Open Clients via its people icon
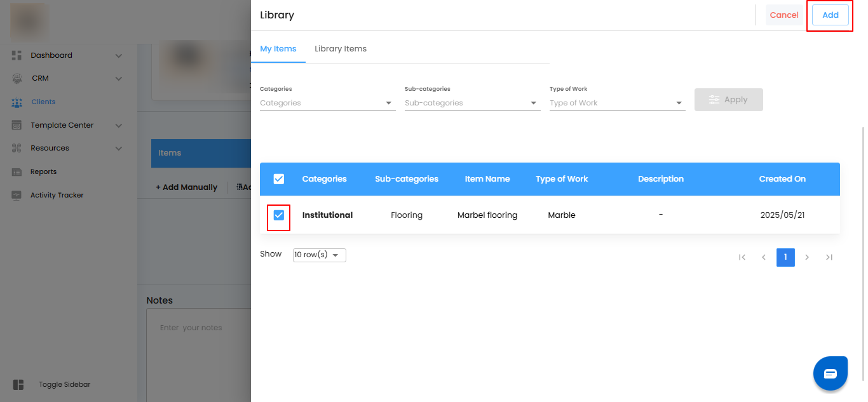This screenshot has width=868, height=402. click(x=17, y=102)
